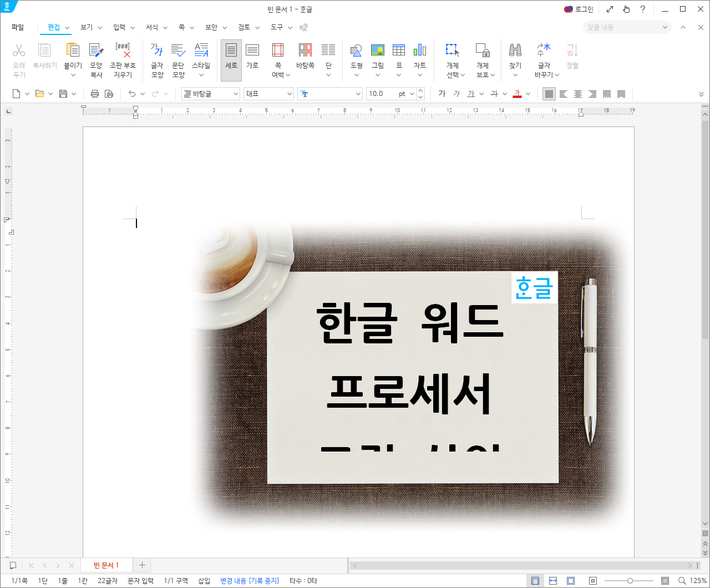Screen dimensions: 710x588
Task: Click the 표 table icon
Action: click(399, 50)
